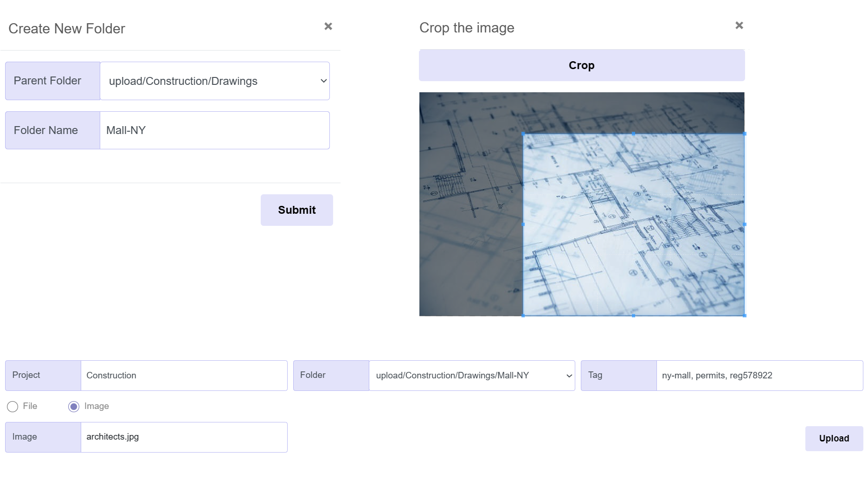Click the Crop the image dialog title
The height and width of the screenshot is (479, 868).
(x=467, y=28)
